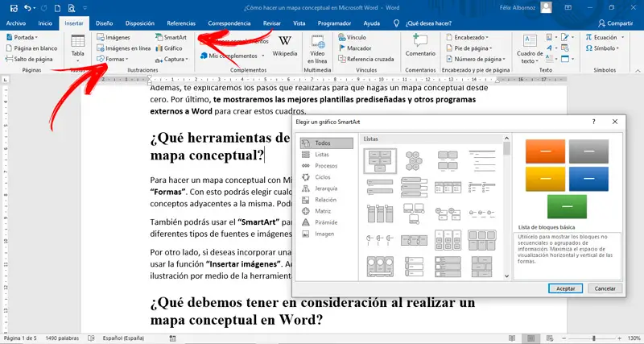644x344 pixels.
Task: Switch to the Inicio ribbon tab
Action: point(45,23)
